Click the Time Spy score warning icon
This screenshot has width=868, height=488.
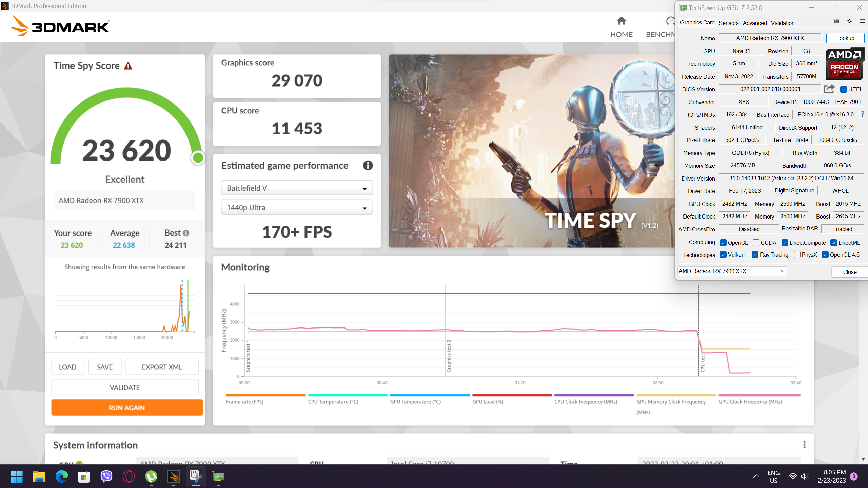coord(128,66)
